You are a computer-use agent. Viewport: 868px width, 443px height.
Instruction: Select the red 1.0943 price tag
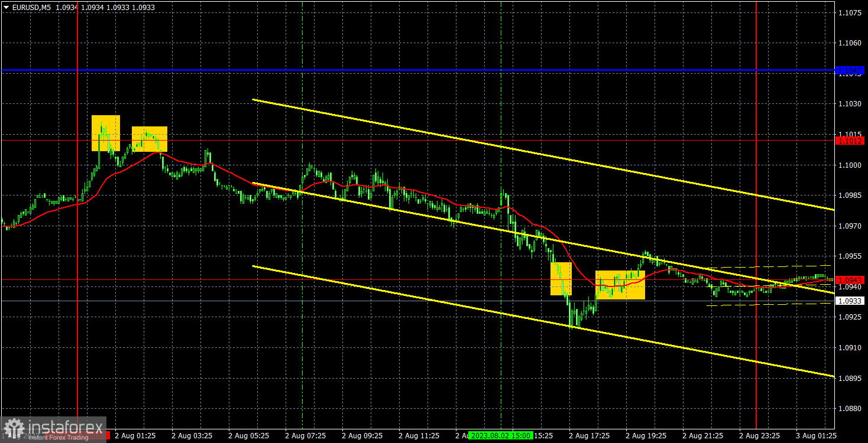[x=850, y=280]
